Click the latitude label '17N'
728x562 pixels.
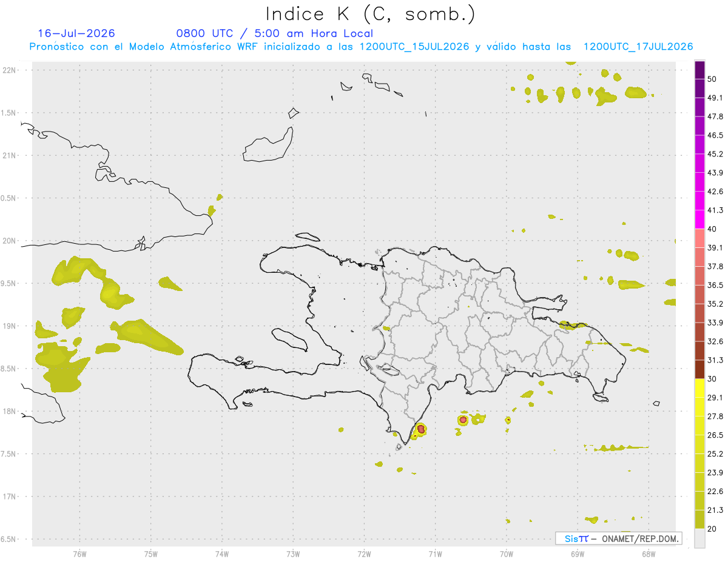click(8, 497)
